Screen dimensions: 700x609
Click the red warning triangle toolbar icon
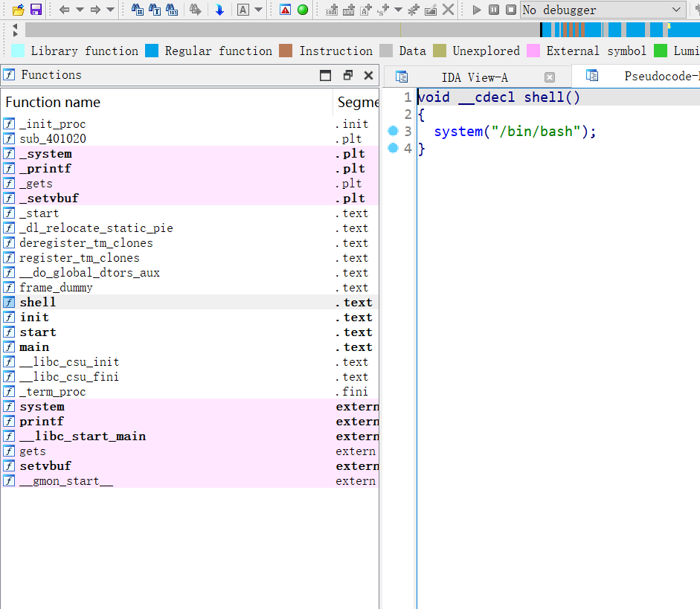click(x=285, y=10)
